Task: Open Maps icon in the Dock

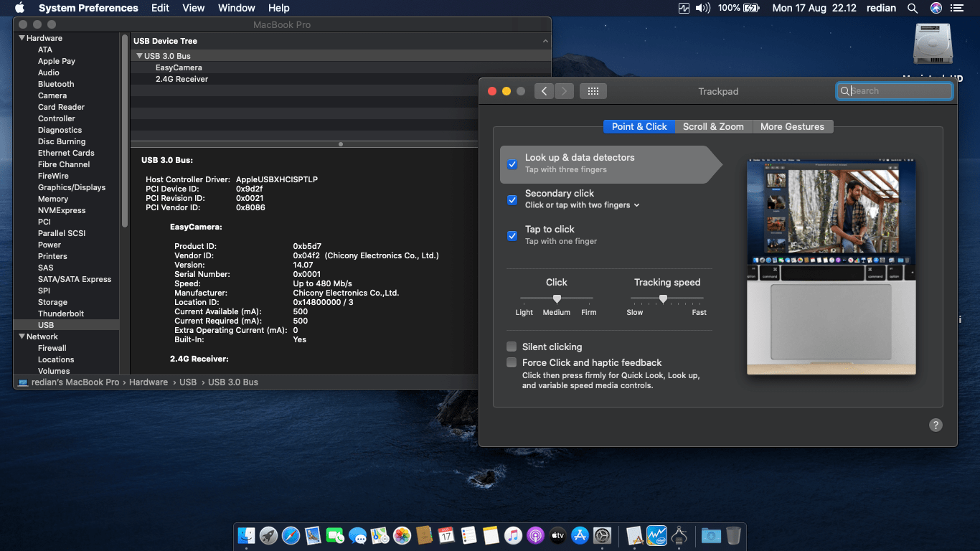Action: [x=380, y=535]
